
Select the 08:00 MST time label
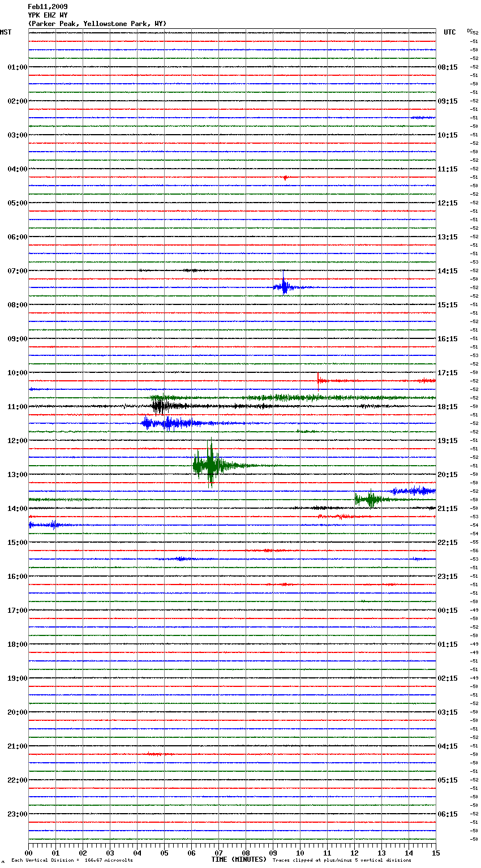point(17,305)
